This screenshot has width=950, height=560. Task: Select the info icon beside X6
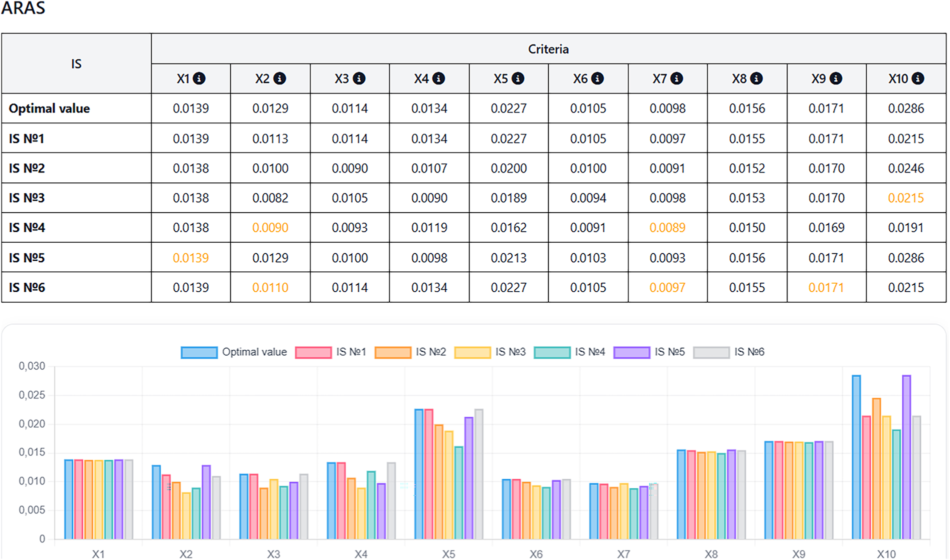point(597,78)
